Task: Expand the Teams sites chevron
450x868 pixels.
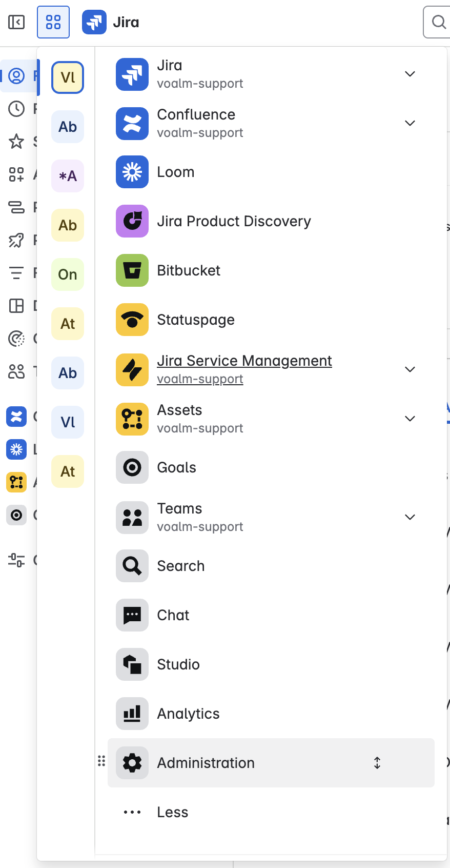Action: pos(410,517)
